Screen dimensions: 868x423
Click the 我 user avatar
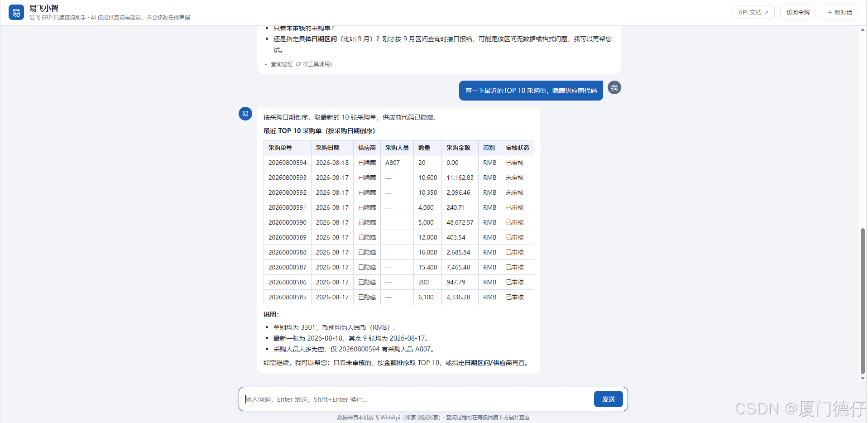click(614, 88)
